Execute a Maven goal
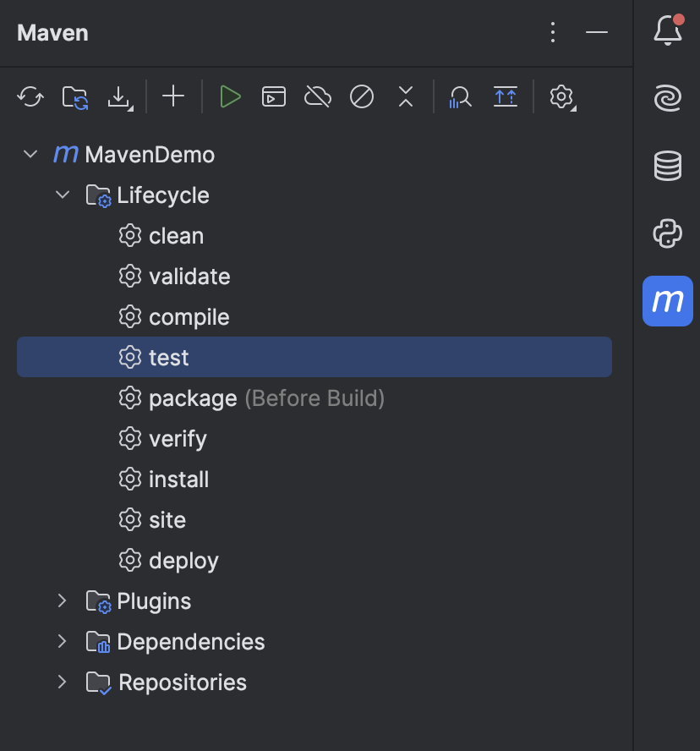Image resolution: width=700 pixels, height=751 pixels. [x=274, y=96]
